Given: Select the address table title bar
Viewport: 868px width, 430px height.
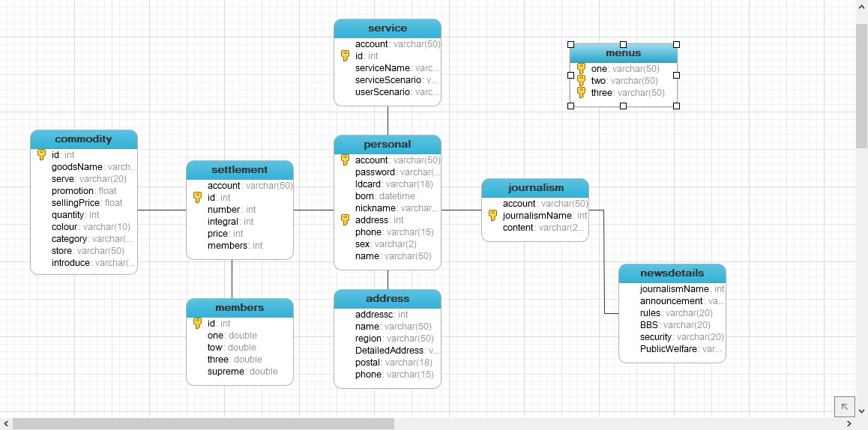Looking at the screenshot, I should tap(388, 299).
